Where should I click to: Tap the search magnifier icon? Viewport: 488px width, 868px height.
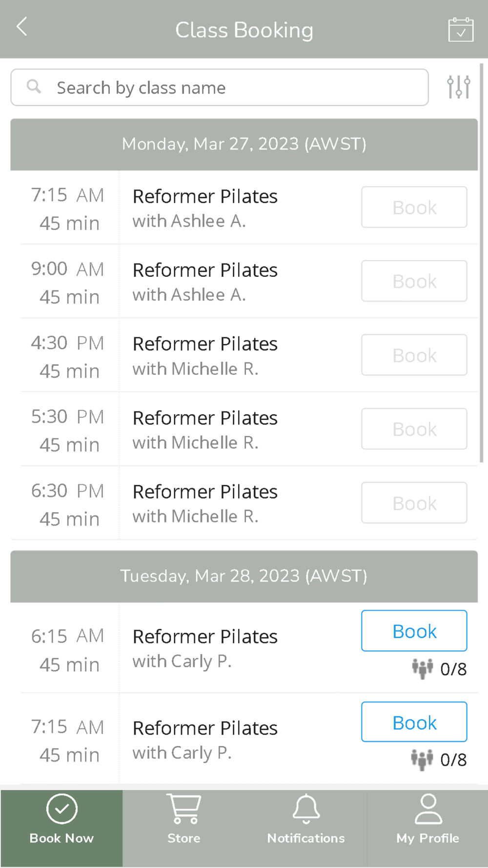34,87
